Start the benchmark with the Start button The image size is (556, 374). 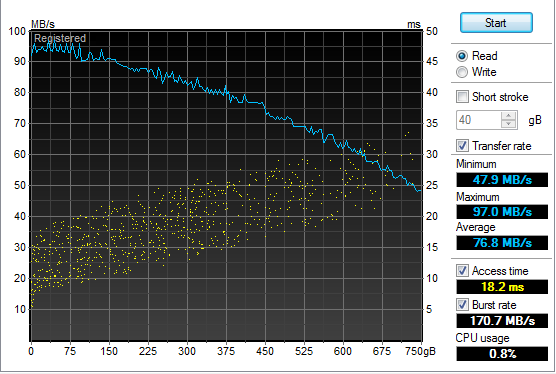pos(496,23)
